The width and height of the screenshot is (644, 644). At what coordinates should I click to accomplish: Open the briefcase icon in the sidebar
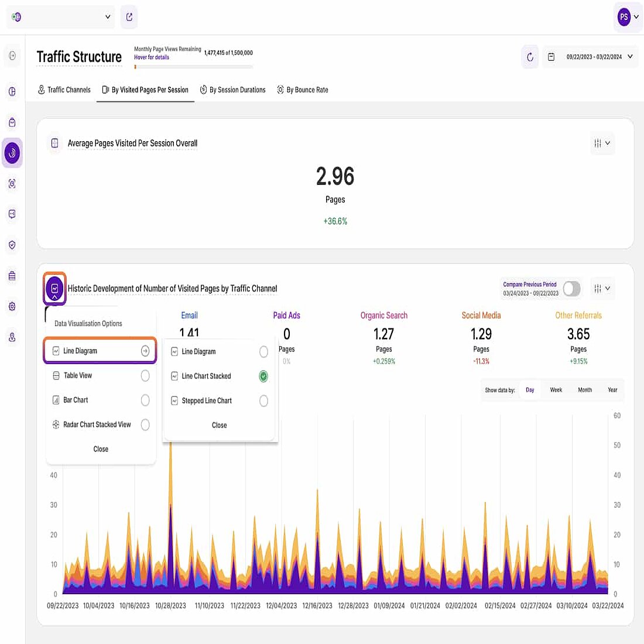click(x=12, y=275)
